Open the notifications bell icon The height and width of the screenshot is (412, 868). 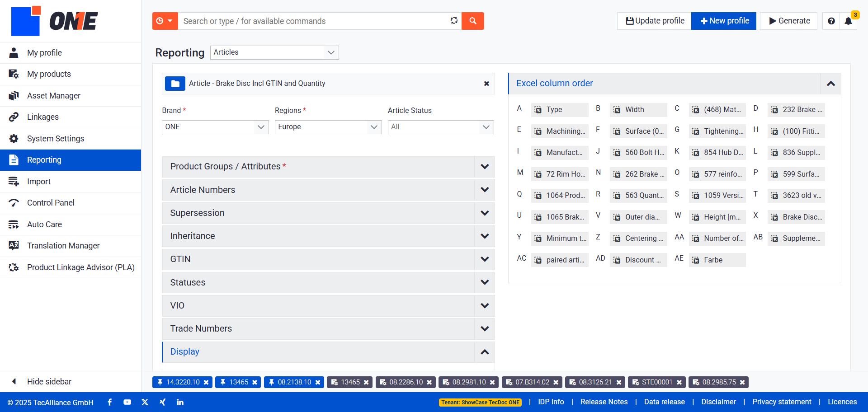pyautogui.click(x=848, y=21)
